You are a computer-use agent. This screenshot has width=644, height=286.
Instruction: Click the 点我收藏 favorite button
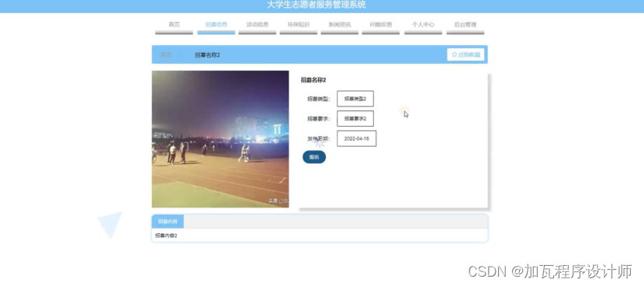point(466,54)
